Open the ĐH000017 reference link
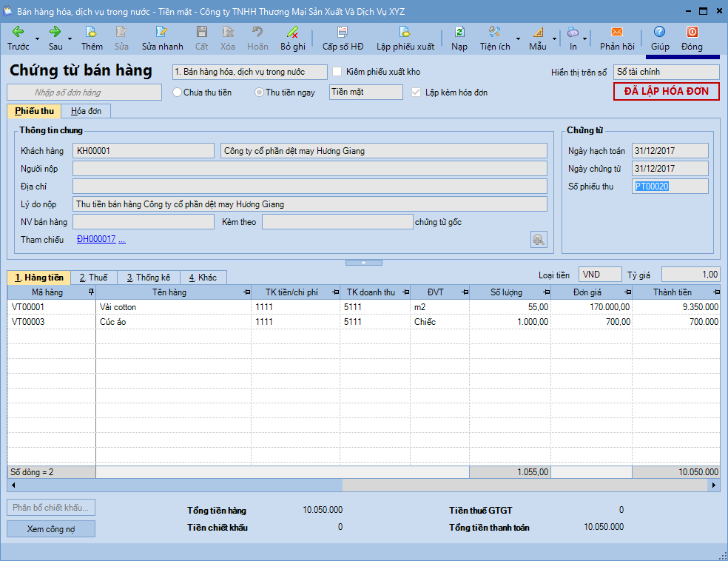This screenshot has height=561, width=728. [x=96, y=240]
